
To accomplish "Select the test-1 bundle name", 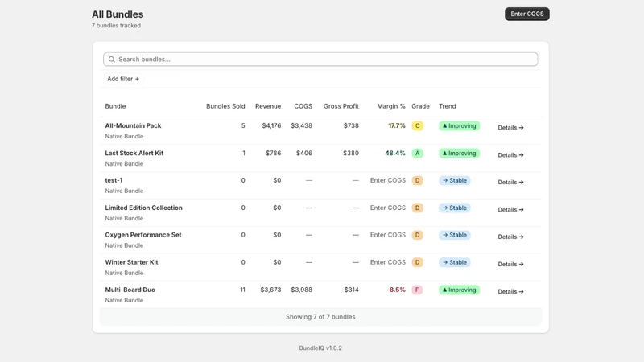I will (x=114, y=180).
